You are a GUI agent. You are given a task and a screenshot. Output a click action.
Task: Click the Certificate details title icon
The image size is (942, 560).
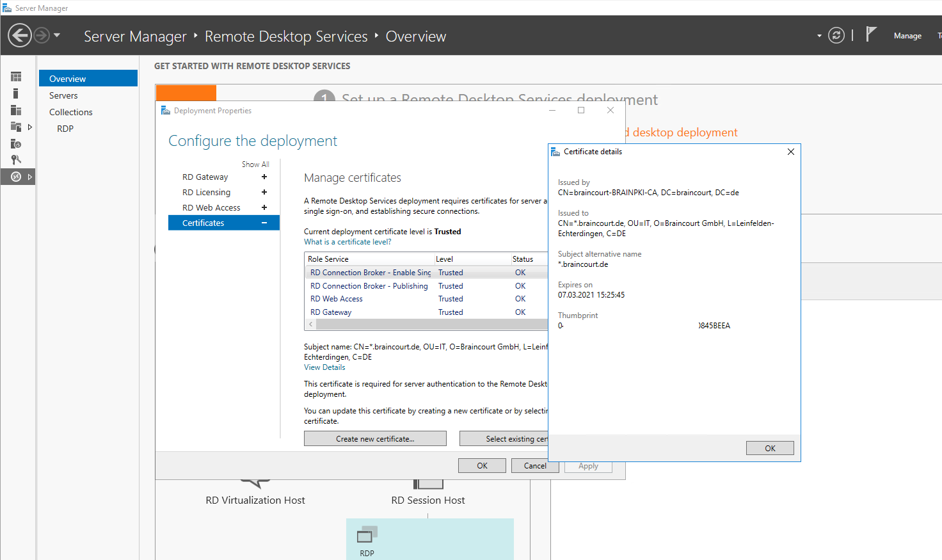tap(555, 152)
